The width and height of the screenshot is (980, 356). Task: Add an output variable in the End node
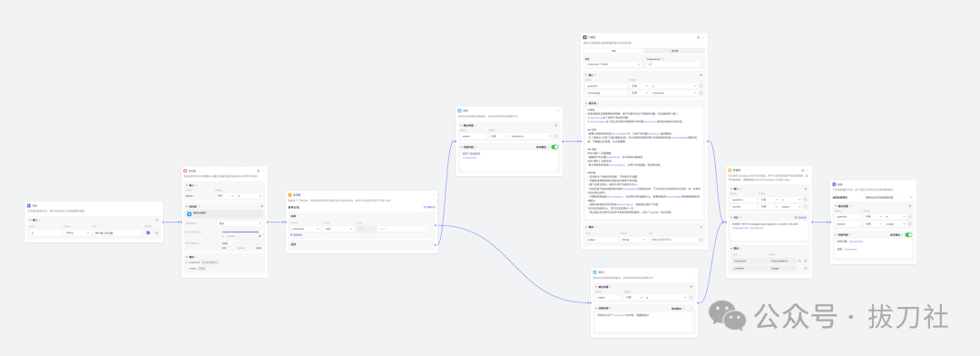(909, 205)
